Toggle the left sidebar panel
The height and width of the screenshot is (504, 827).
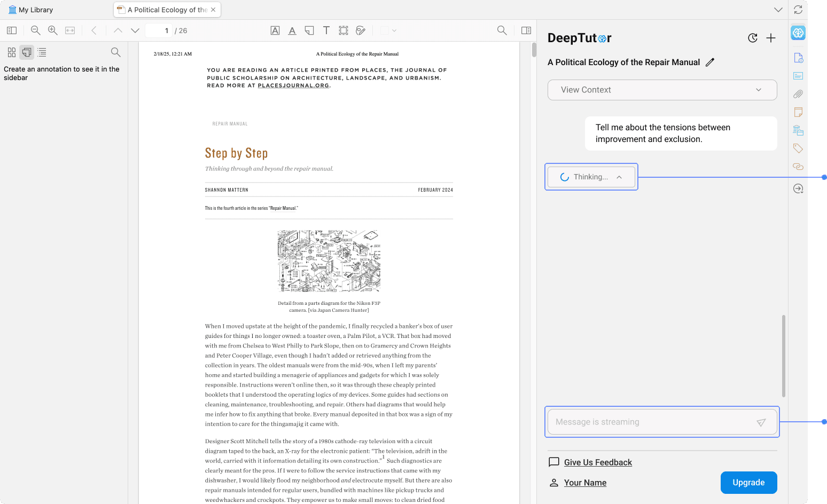point(12,30)
